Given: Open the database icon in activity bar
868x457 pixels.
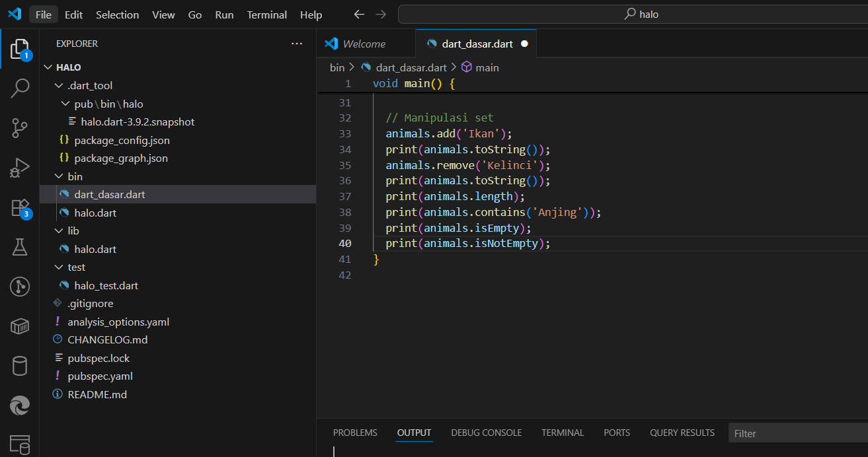Looking at the screenshot, I should pos(20,366).
